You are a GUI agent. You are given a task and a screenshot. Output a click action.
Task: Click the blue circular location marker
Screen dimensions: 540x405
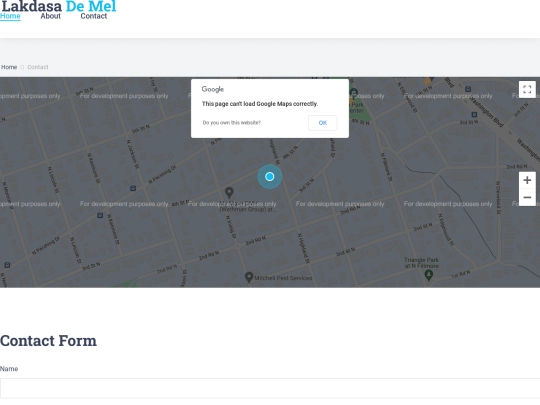[x=270, y=177]
